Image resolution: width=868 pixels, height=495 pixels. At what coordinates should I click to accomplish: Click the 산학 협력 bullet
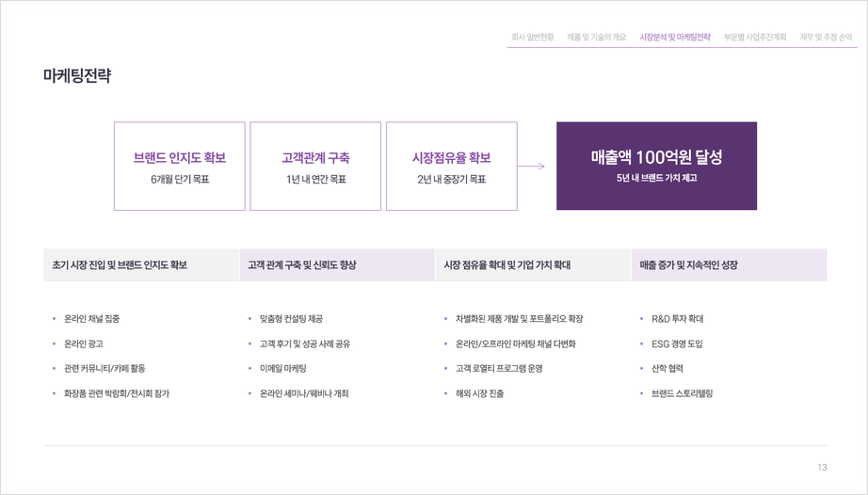667,368
